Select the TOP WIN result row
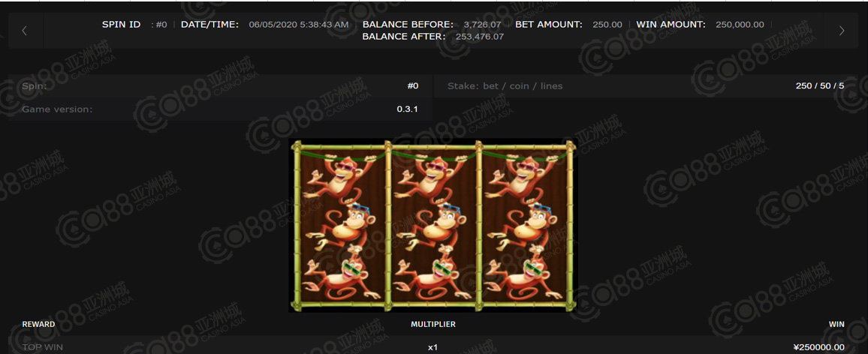868x354 pixels. [433, 346]
